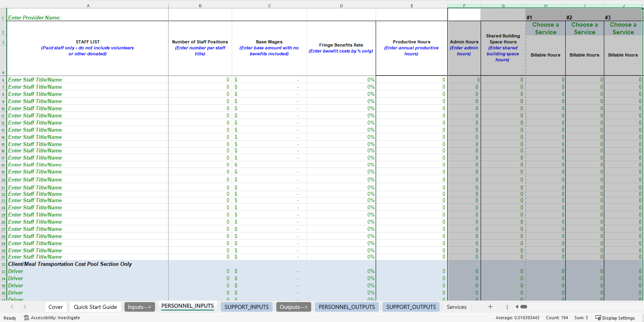The width and height of the screenshot is (644, 322).
Task: Click the Productive Hours header cell
Action: pos(411,48)
